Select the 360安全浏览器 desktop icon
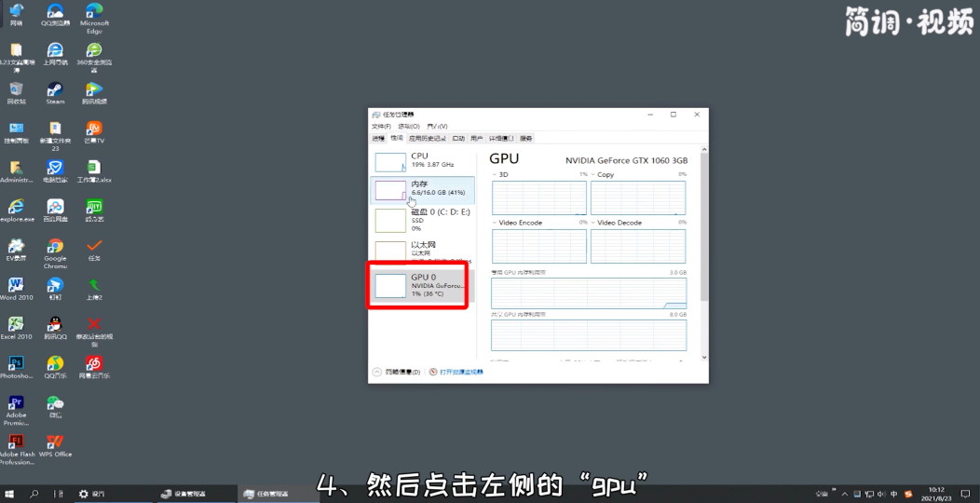 pos(94,58)
